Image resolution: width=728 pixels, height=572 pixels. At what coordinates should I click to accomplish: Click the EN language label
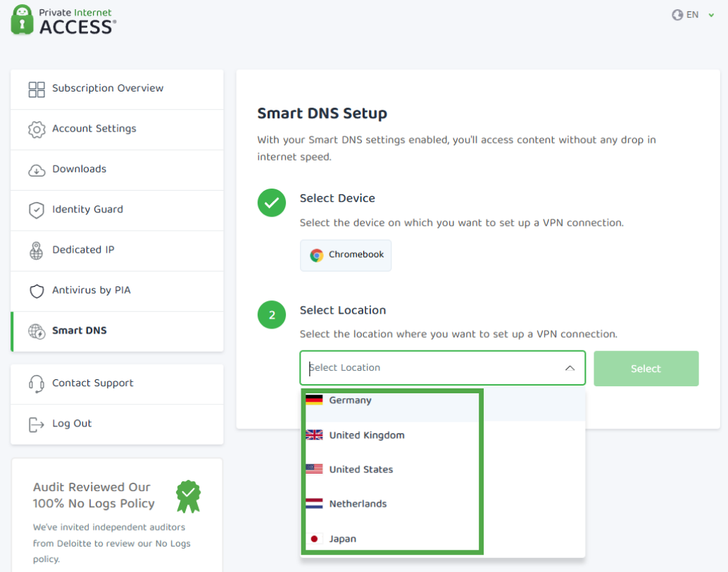click(692, 15)
